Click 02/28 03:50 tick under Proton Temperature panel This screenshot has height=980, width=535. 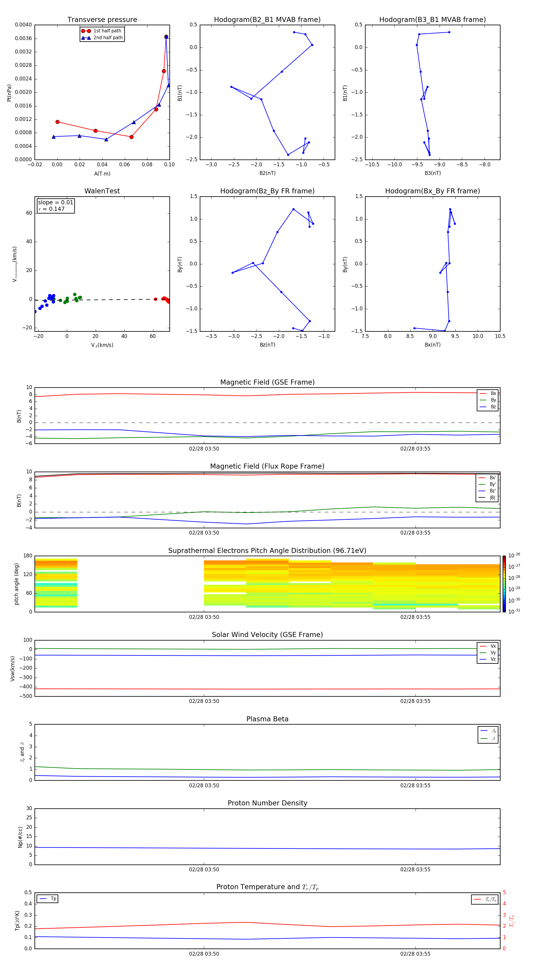pyautogui.click(x=204, y=954)
